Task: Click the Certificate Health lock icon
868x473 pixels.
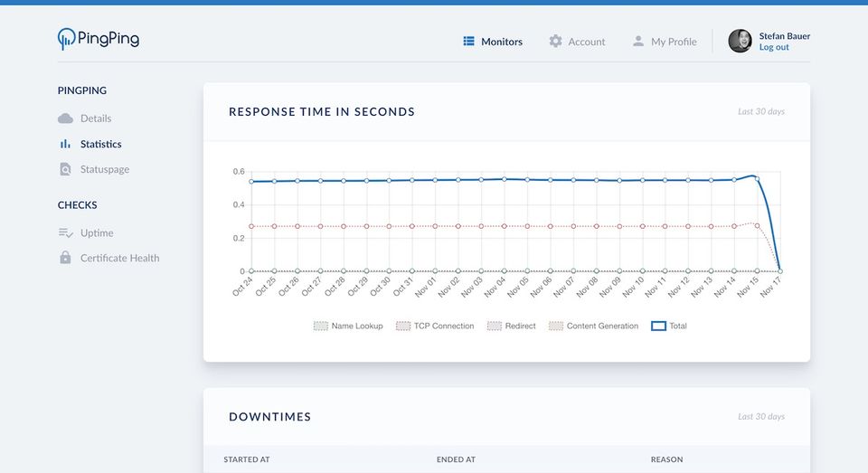Action: point(65,258)
